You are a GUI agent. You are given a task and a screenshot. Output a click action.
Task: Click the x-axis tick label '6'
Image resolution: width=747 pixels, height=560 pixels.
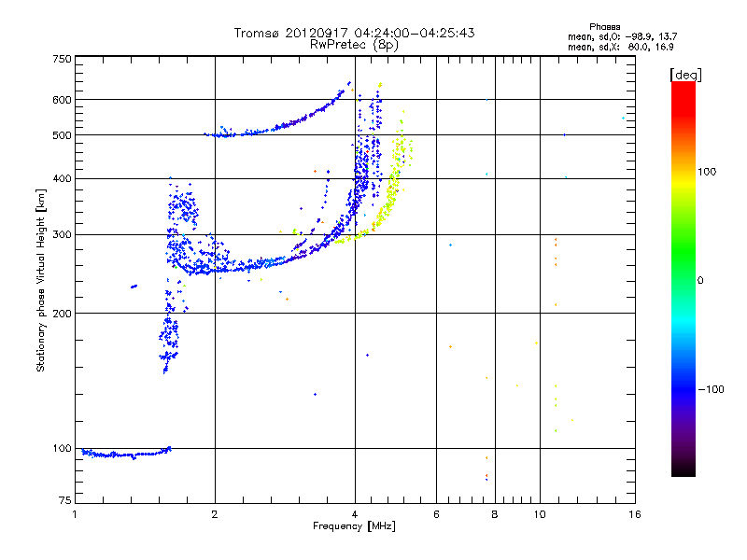tap(436, 514)
